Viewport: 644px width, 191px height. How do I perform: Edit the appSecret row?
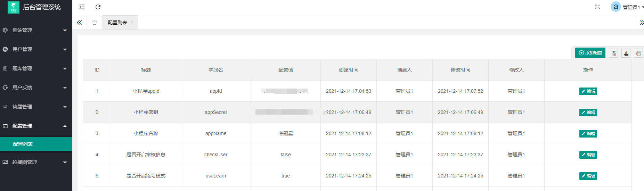pyautogui.click(x=588, y=112)
